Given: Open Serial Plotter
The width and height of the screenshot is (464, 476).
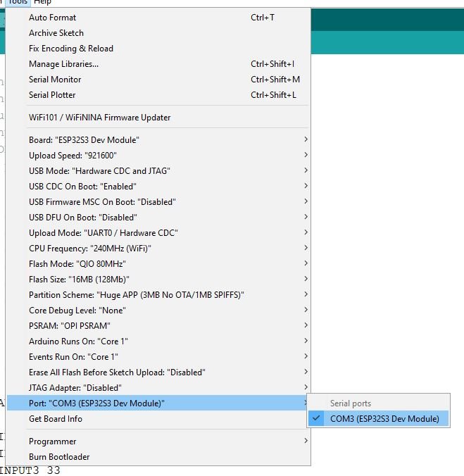Looking at the screenshot, I should [x=52, y=95].
